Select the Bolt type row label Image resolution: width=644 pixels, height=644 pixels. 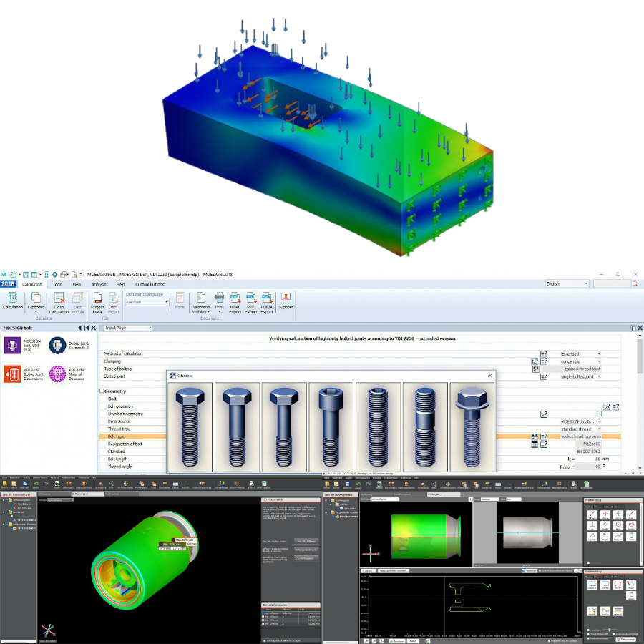[x=116, y=436]
